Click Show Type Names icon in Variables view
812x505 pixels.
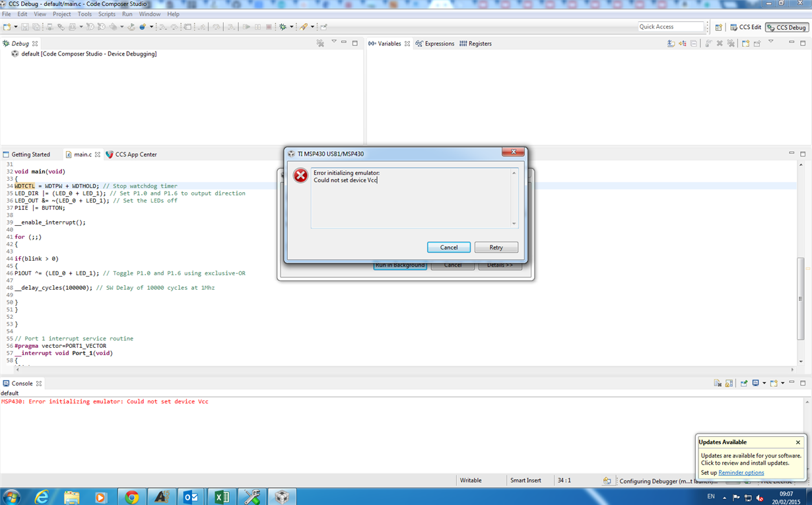(x=671, y=44)
